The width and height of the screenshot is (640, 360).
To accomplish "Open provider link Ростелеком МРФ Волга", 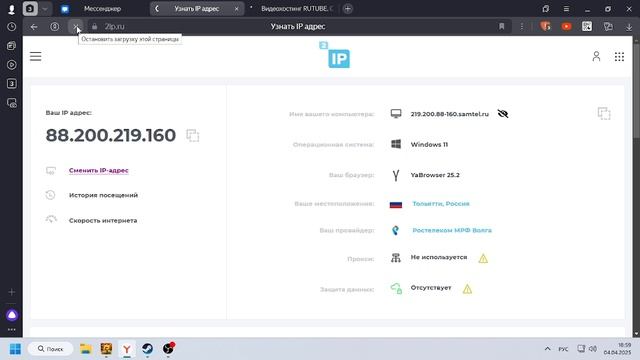I will (452, 230).
